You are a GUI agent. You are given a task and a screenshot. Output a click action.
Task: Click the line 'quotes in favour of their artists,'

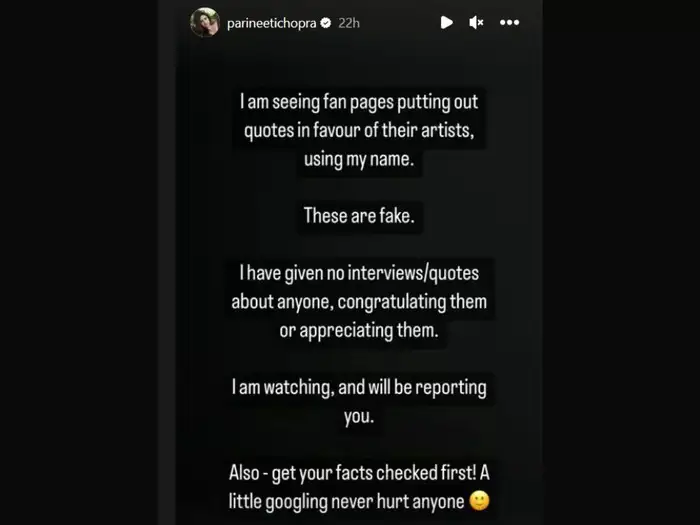pos(359,131)
